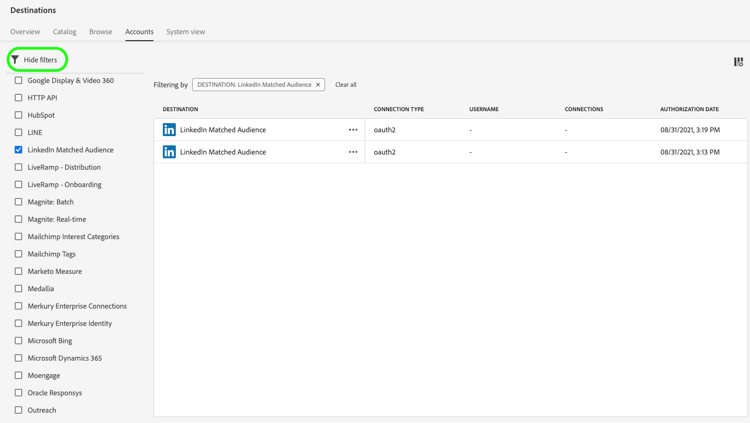Open more actions for 3:13 PM LinkedIn row
Screen dimensions: 750x423
point(353,152)
